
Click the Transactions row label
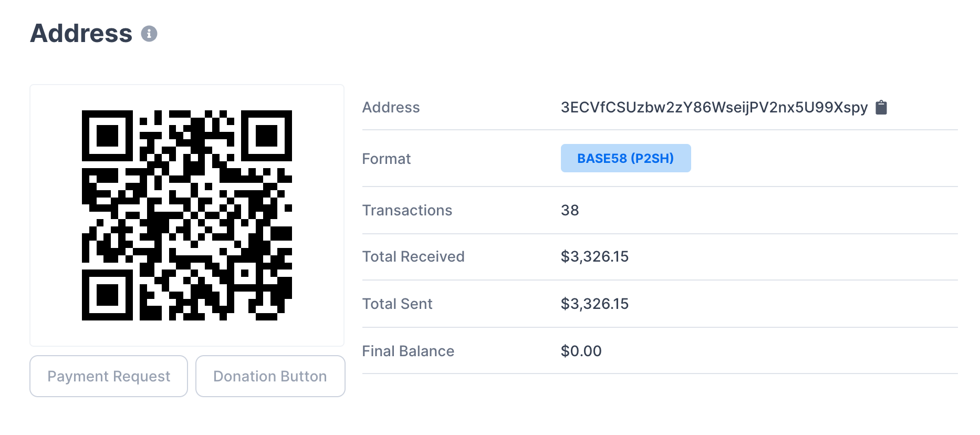[407, 210]
